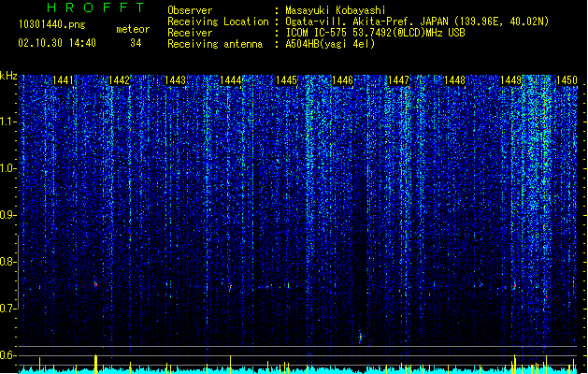The width and height of the screenshot is (588, 374).
Task: Click the 1445 time marker
Action: point(286,80)
